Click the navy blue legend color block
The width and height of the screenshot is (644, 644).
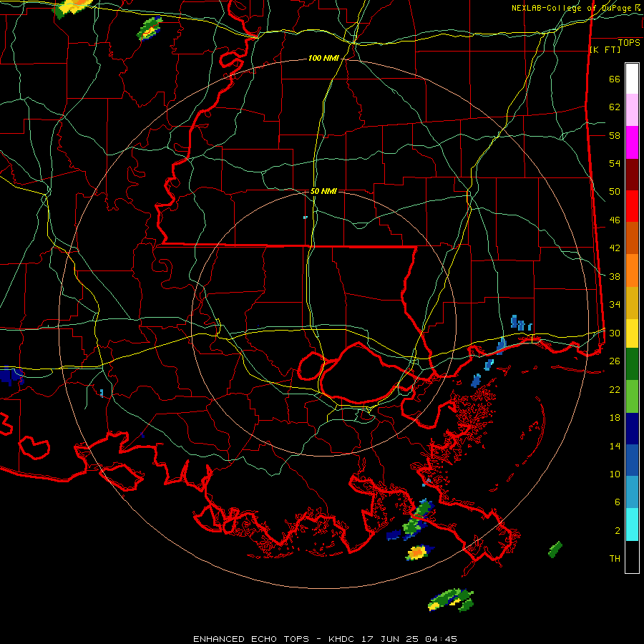click(x=632, y=429)
